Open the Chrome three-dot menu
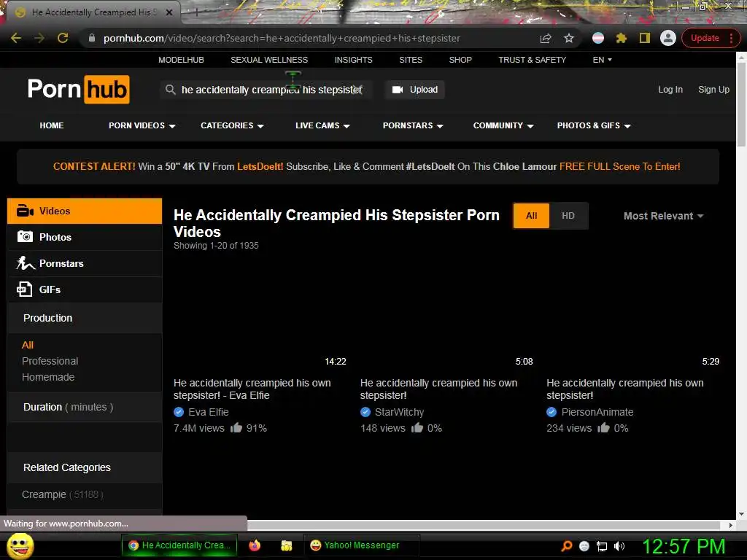Image resolution: width=747 pixels, height=560 pixels. (x=731, y=38)
